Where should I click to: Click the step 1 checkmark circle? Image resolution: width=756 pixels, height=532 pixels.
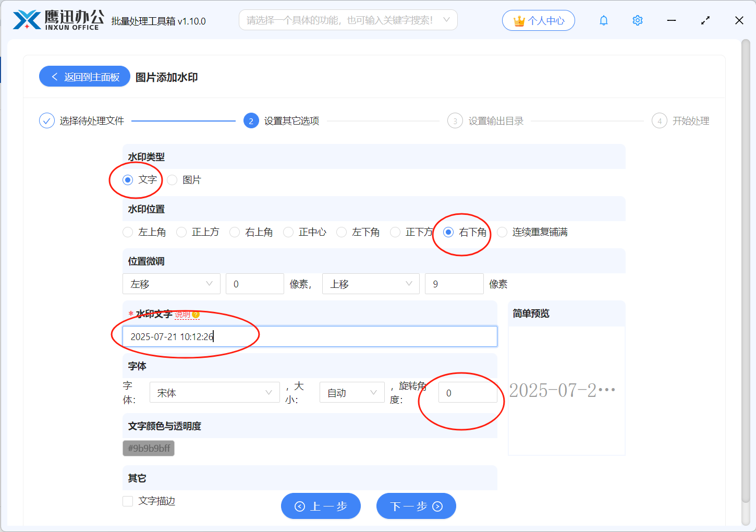[47, 121]
